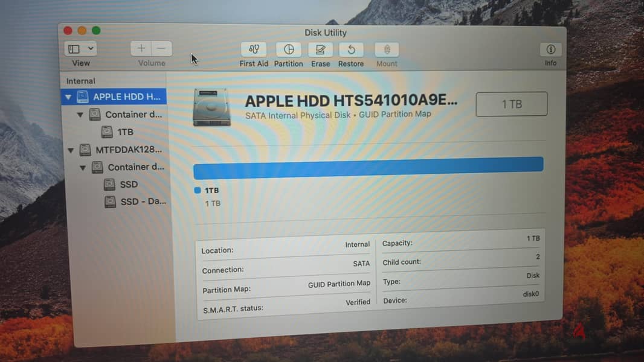Open the Info panel icon
The height and width of the screenshot is (362, 644).
pyautogui.click(x=551, y=49)
